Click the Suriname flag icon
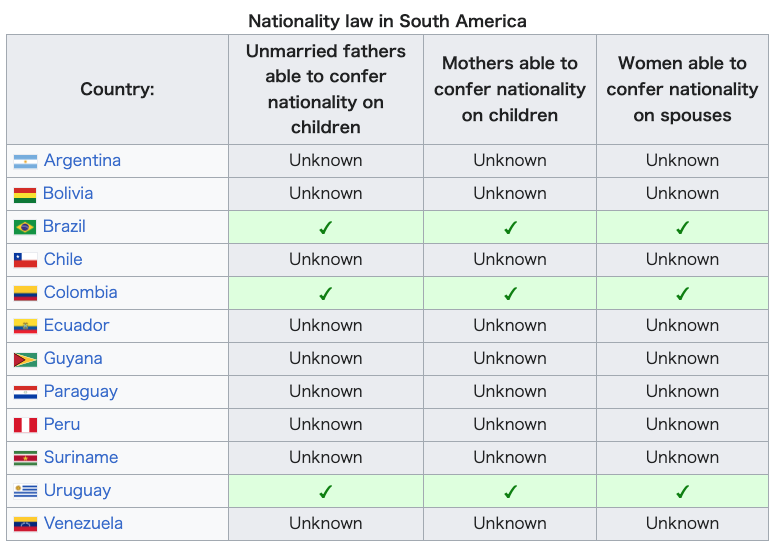The width and height of the screenshot is (775, 552). coord(25,459)
